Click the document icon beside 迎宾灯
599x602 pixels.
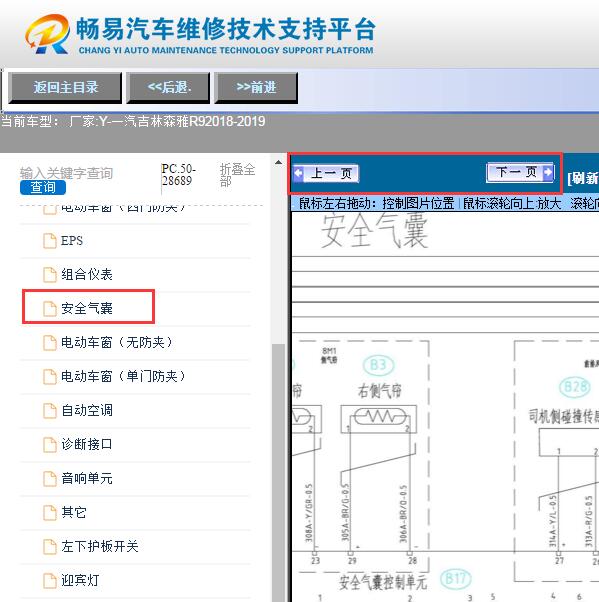50,580
